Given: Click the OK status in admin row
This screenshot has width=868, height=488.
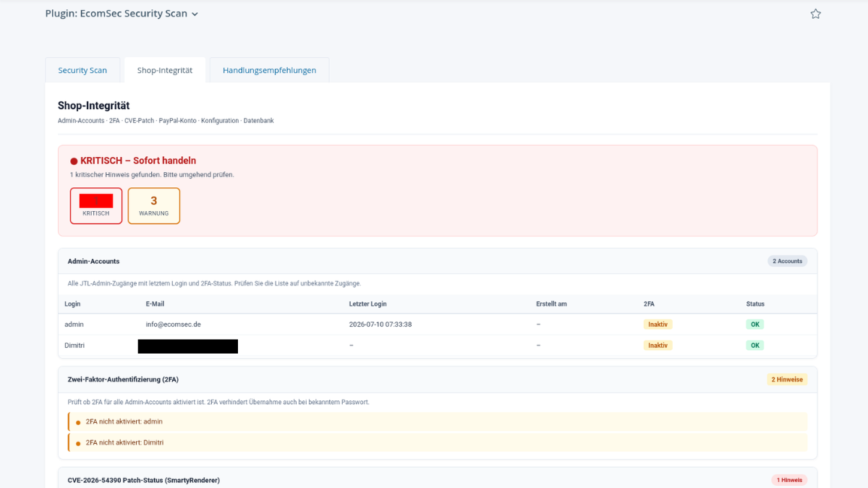Looking at the screenshot, I should [755, 325].
